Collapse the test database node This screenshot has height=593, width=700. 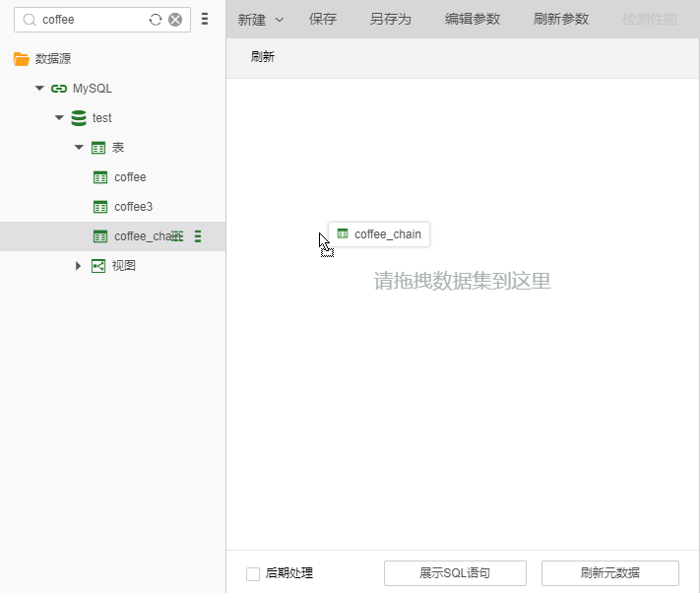click(59, 118)
